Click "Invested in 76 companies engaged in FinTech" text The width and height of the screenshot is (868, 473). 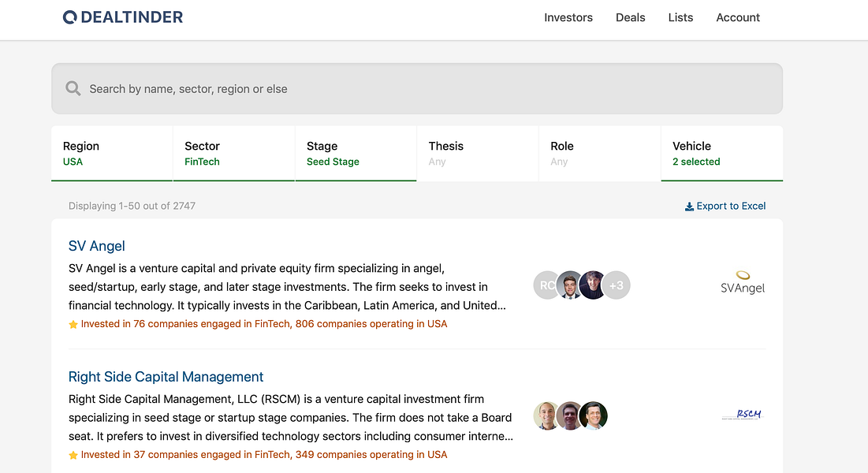[x=185, y=324]
